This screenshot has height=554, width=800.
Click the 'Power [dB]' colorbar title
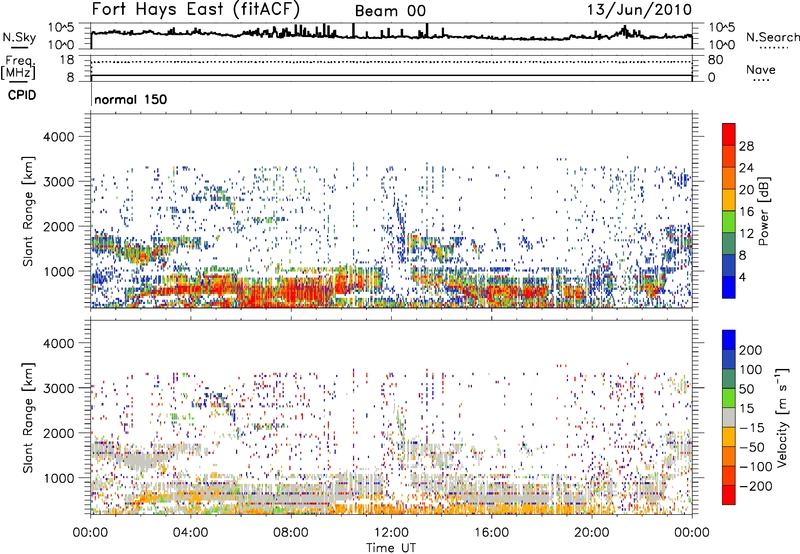(x=763, y=211)
